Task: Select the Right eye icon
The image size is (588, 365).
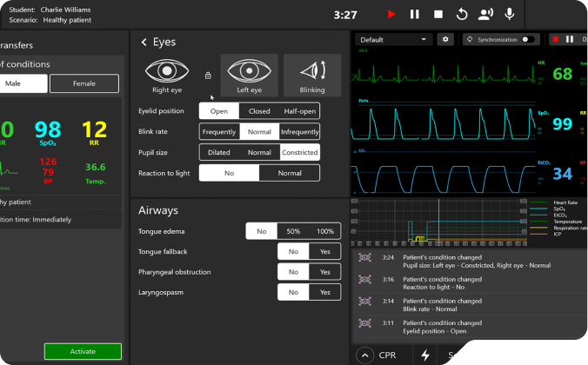Action: click(167, 76)
